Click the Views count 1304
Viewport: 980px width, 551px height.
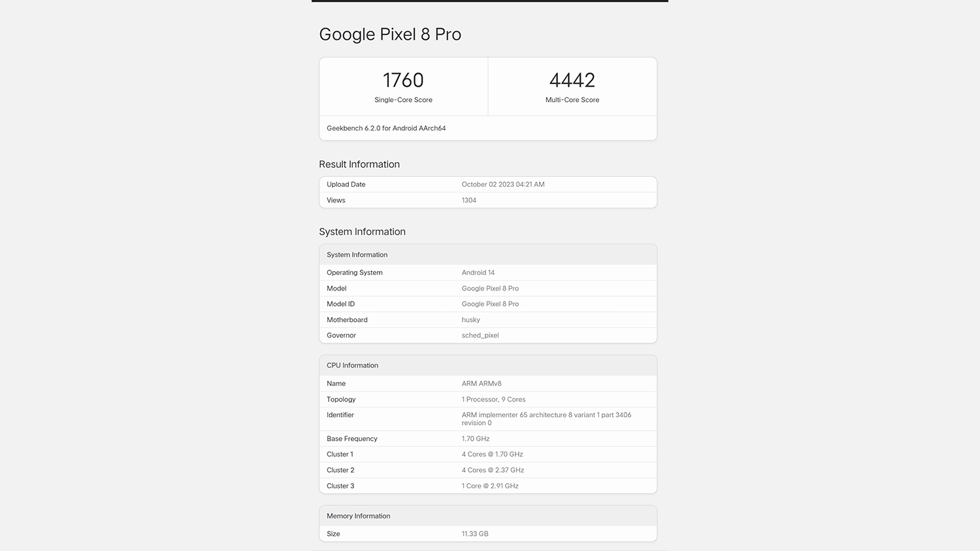click(469, 200)
